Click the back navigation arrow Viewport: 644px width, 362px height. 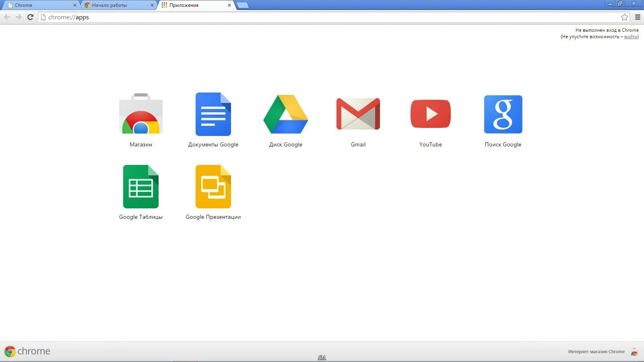tap(7, 17)
